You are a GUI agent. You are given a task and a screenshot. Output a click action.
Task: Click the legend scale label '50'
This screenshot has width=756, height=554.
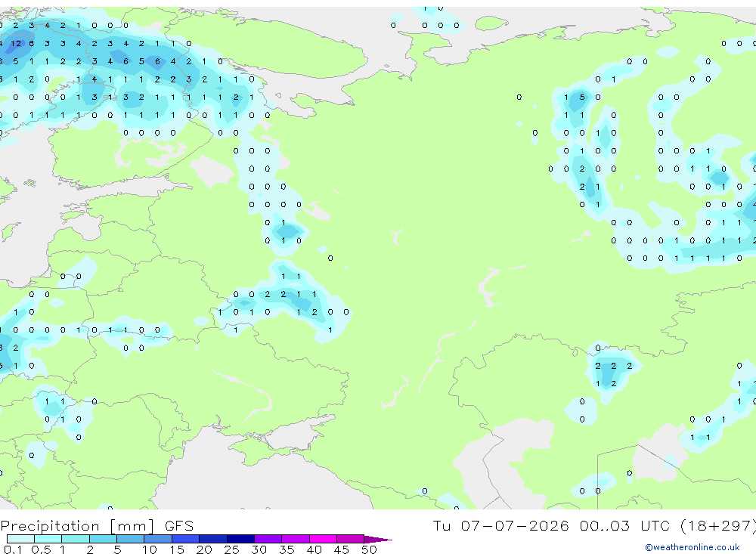tap(369, 549)
